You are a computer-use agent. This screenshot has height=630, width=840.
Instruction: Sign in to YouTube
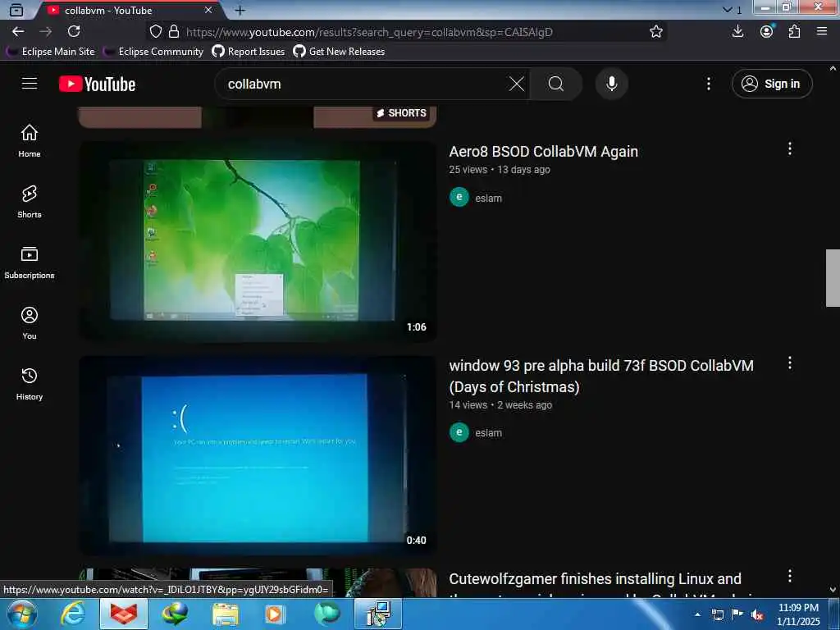tap(772, 84)
